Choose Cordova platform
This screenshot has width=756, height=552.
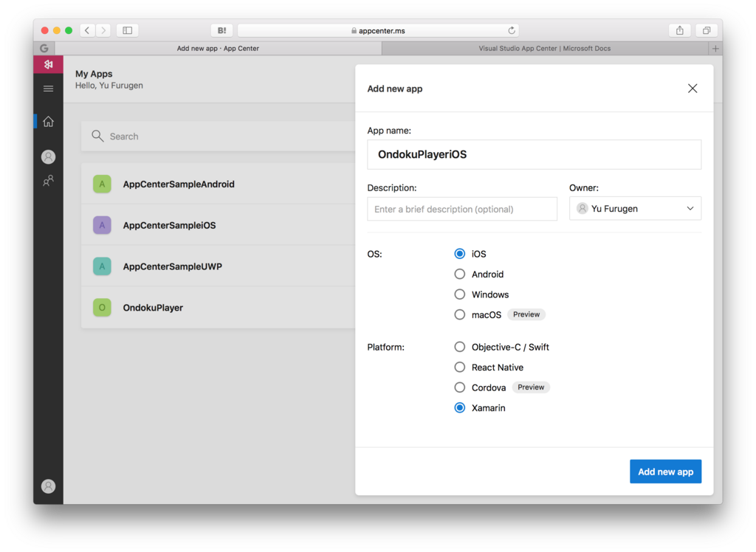(x=460, y=387)
